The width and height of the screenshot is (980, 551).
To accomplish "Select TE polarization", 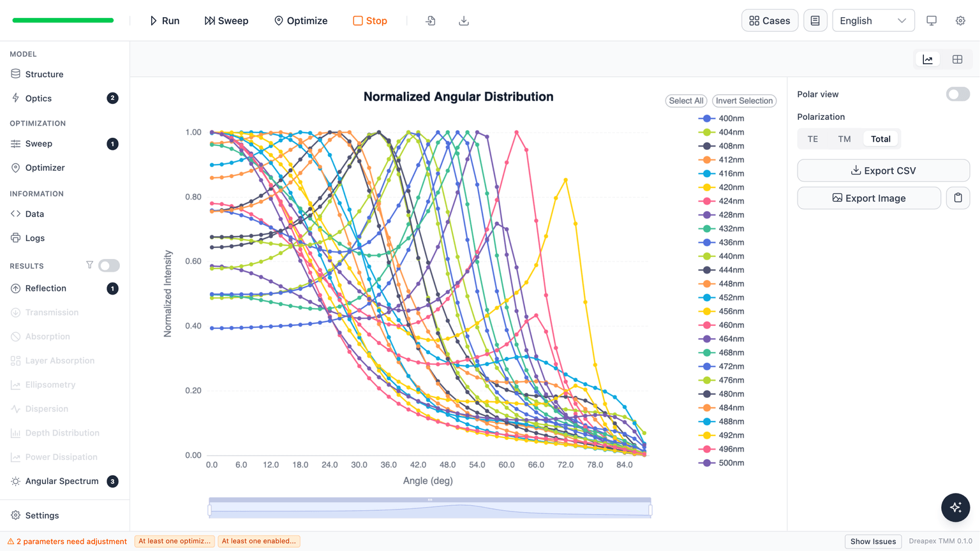I will click(812, 139).
